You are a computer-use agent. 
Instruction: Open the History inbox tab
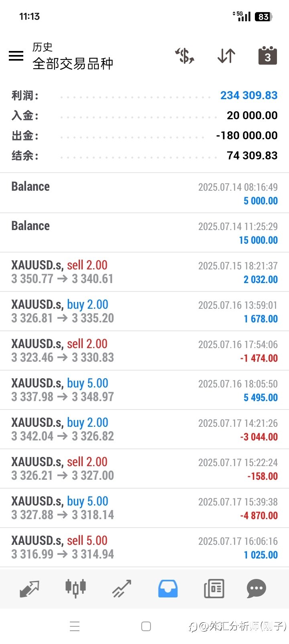tap(168, 589)
